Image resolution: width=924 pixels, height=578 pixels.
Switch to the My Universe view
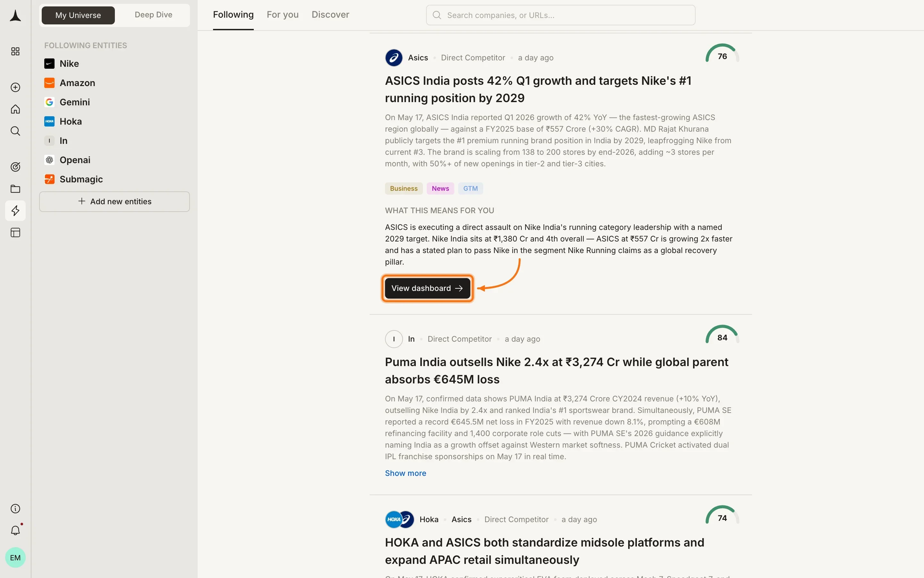78,15
